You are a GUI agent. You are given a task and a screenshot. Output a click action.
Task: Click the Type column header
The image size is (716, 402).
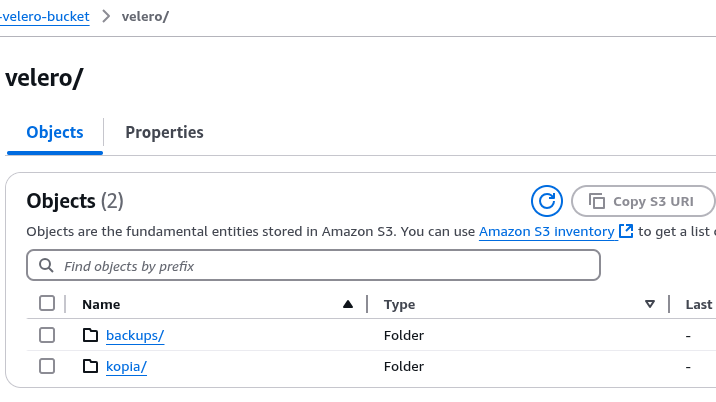(399, 304)
